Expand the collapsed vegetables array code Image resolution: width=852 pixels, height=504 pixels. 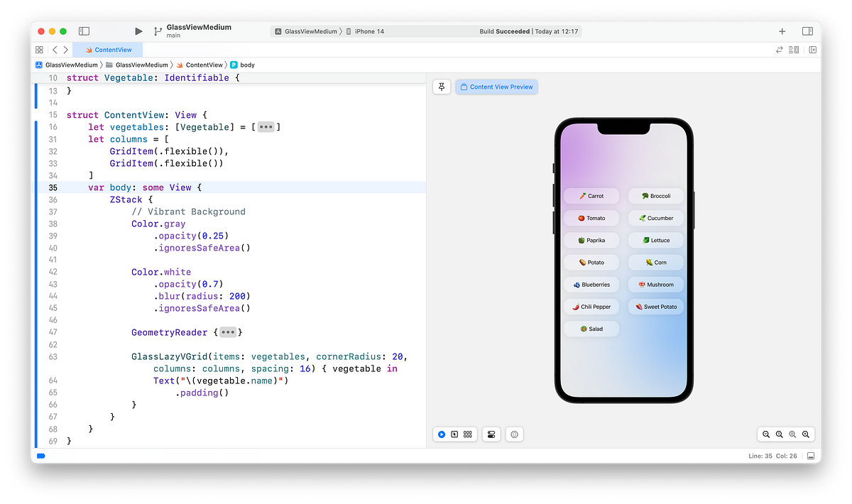point(266,126)
